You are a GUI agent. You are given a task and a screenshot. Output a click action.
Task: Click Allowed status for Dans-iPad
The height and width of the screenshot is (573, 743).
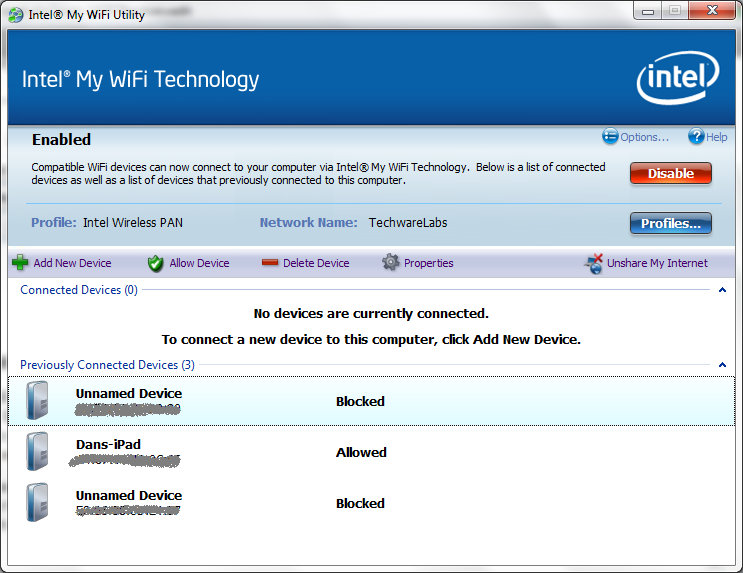click(361, 453)
